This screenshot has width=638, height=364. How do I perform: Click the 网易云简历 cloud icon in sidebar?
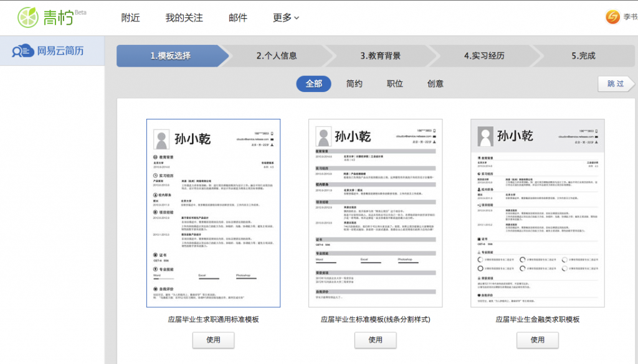[x=24, y=51]
